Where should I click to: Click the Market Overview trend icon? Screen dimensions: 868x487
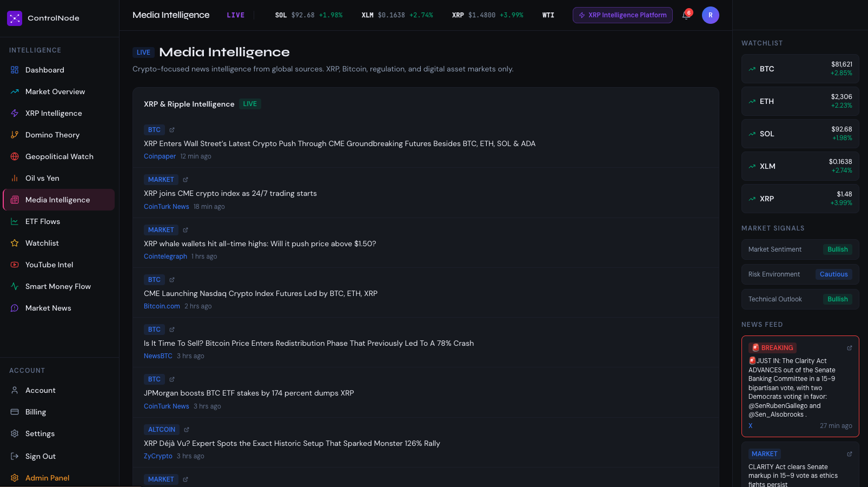point(15,91)
